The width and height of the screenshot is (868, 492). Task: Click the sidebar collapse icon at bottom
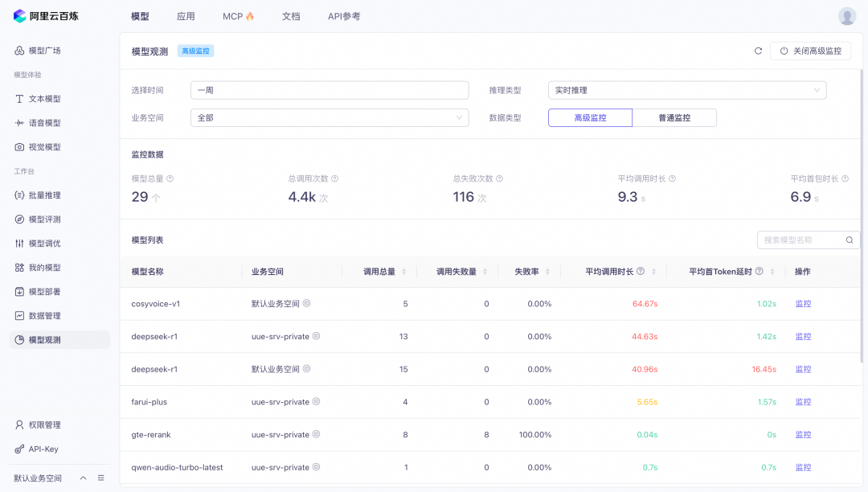coord(101,478)
